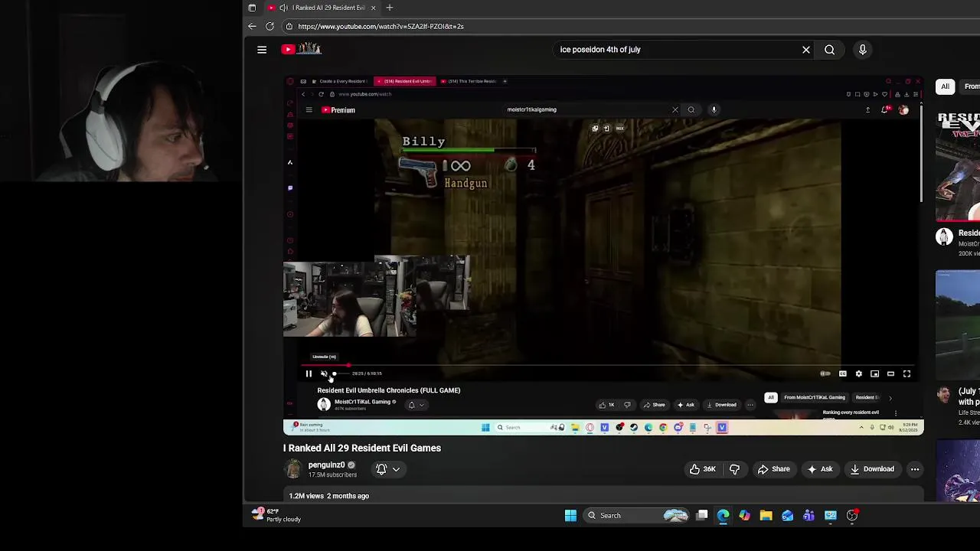View site information icon beside the URL
The height and width of the screenshot is (551, 980).
tap(289, 26)
